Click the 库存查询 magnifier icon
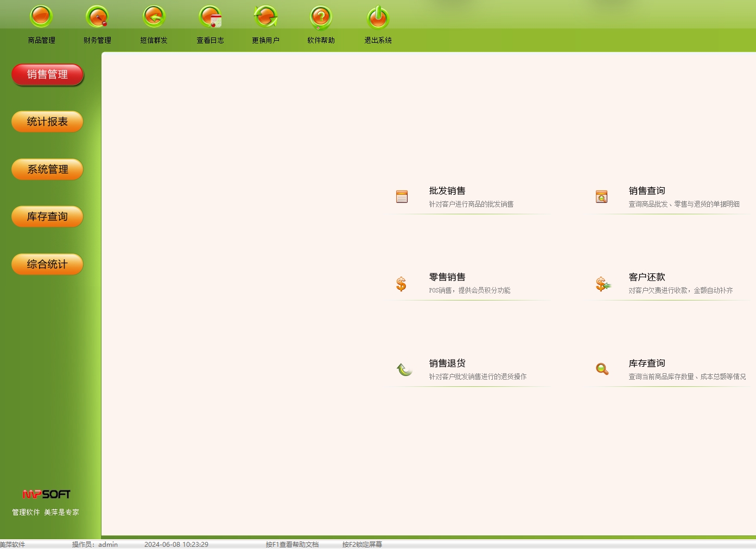Viewport: 756px width, 549px height. pos(602,369)
